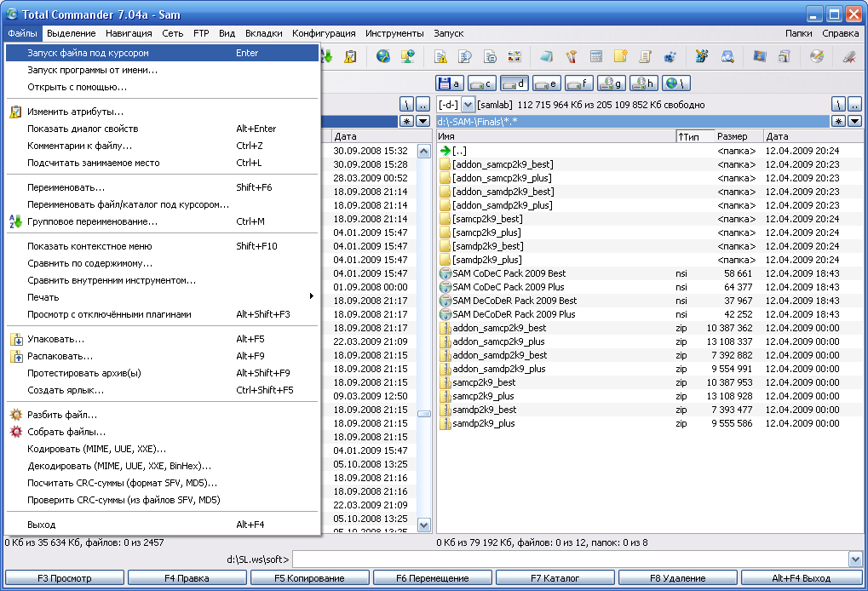
Task: Click the magnifier search toolbar icon
Action: (x=727, y=56)
